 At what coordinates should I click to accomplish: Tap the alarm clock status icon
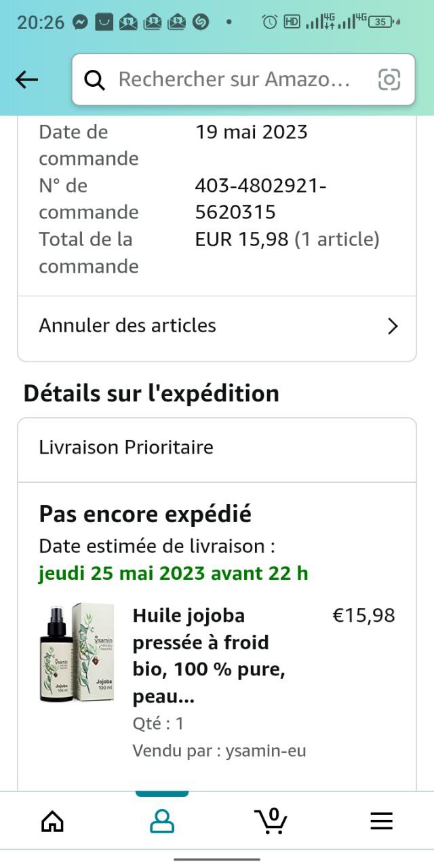point(270,22)
